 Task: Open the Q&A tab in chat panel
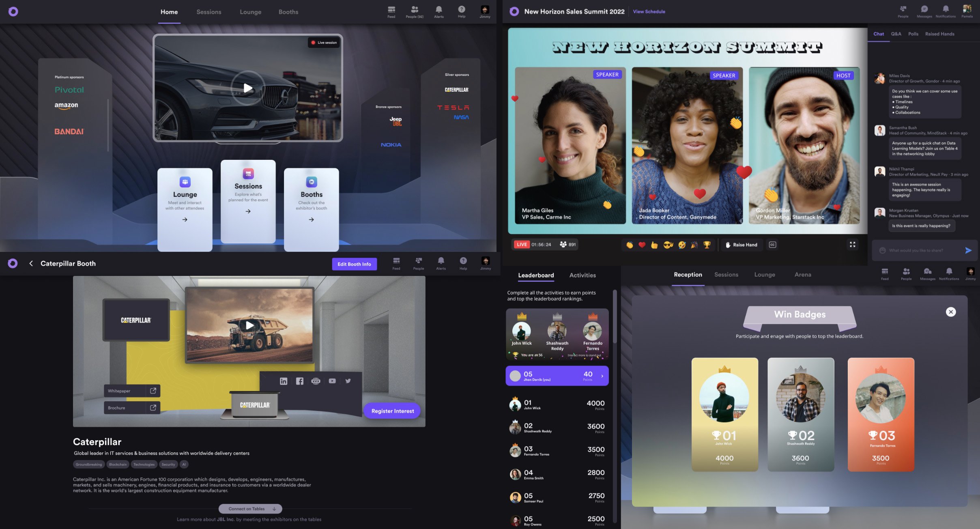click(x=896, y=34)
